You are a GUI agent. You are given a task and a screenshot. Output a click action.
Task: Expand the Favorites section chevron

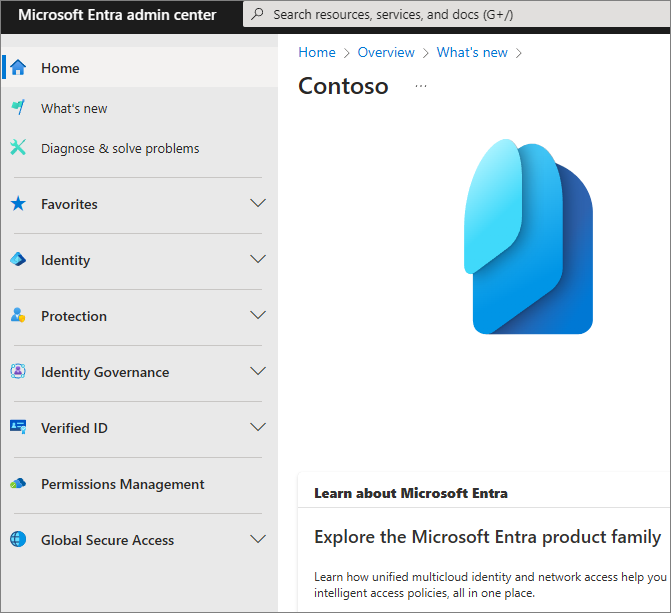click(x=258, y=203)
